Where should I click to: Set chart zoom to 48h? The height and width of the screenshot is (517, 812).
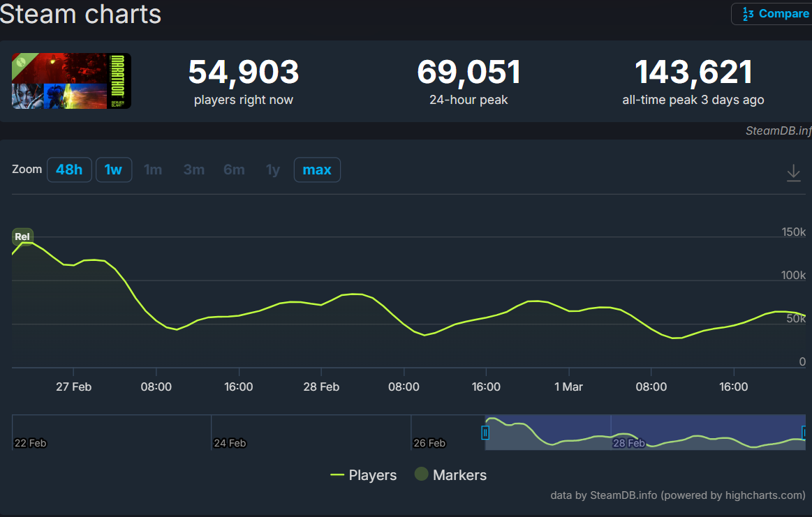pyautogui.click(x=69, y=170)
